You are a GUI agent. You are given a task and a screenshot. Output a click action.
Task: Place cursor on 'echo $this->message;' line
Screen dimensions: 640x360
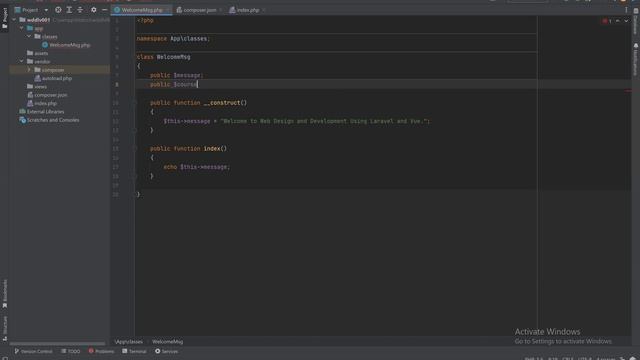[x=197, y=167]
